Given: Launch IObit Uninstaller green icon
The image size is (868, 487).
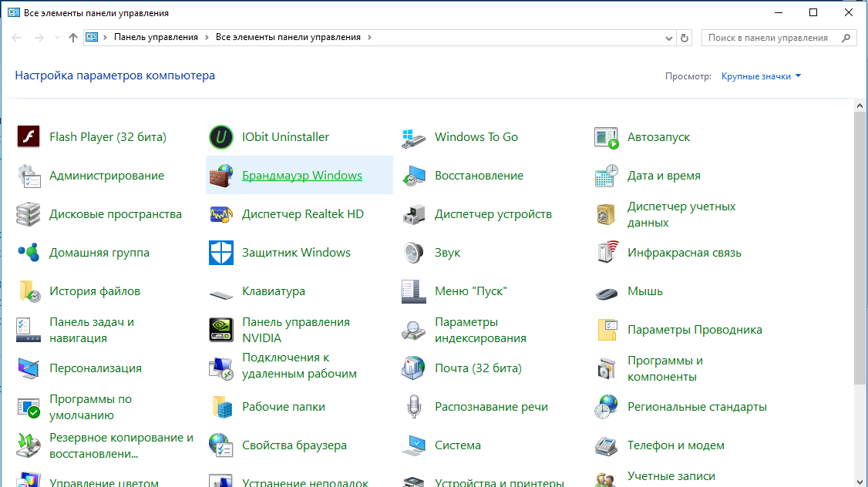Looking at the screenshot, I should point(221,136).
